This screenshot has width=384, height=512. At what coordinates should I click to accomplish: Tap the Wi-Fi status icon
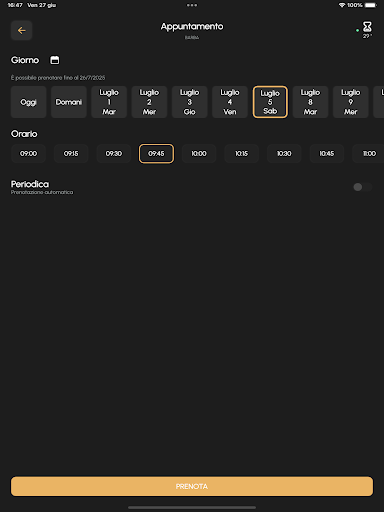point(342,5)
